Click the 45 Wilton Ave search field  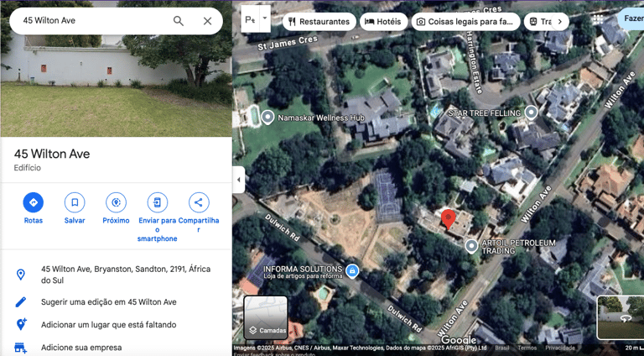click(95, 21)
